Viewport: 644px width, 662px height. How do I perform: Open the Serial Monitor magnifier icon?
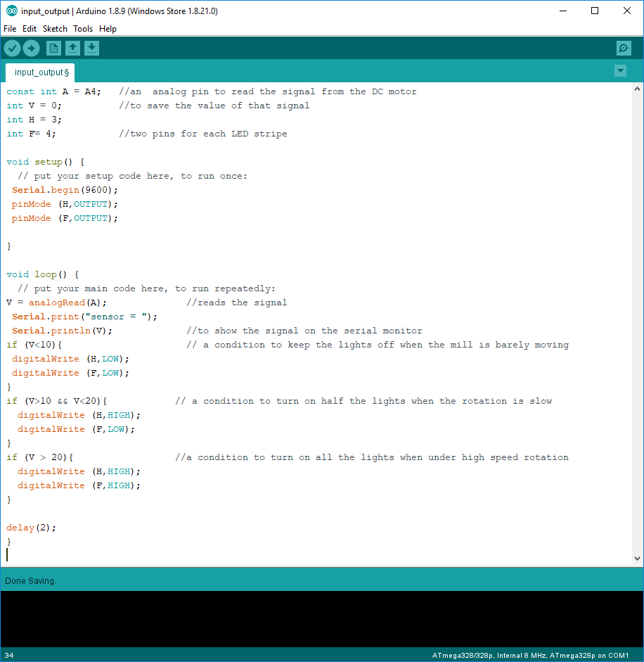[x=624, y=49]
